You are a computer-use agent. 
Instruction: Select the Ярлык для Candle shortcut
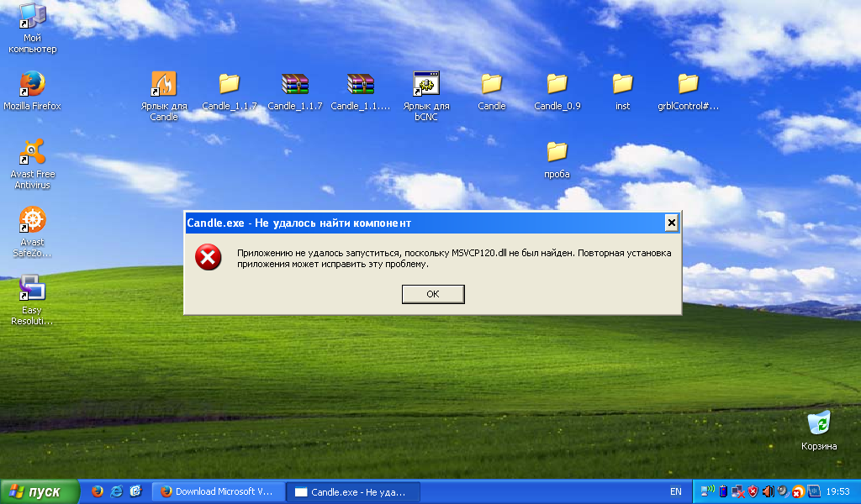coord(164,96)
